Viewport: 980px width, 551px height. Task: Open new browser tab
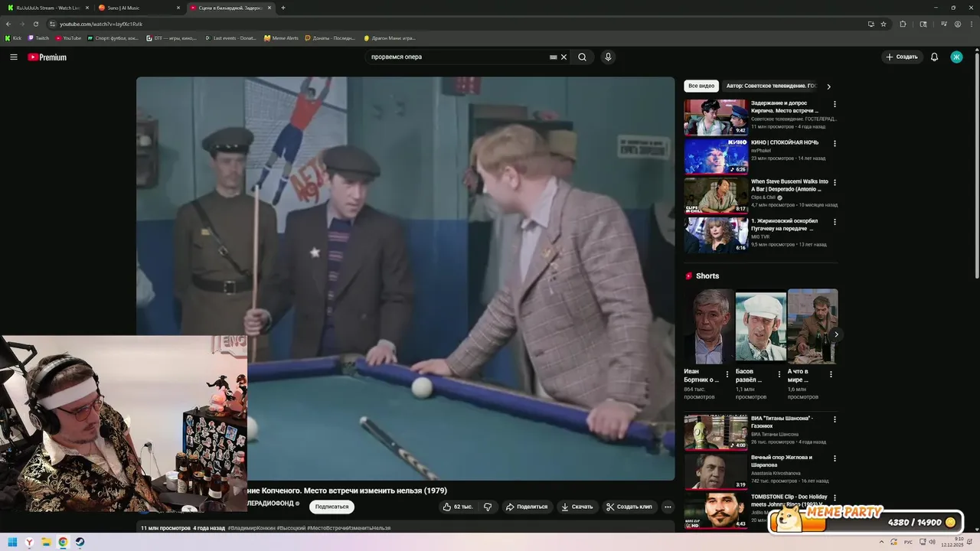click(283, 8)
